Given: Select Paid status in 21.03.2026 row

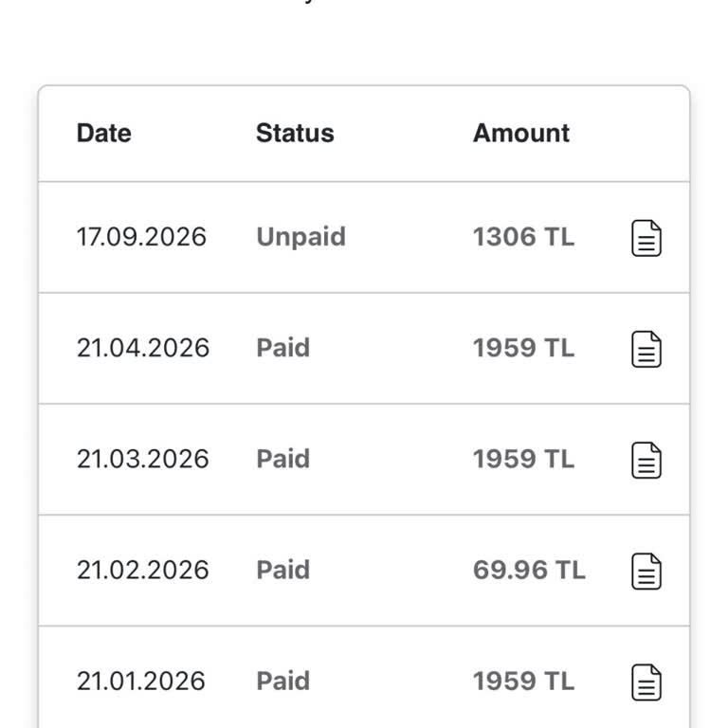Looking at the screenshot, I should pos(282,459).
